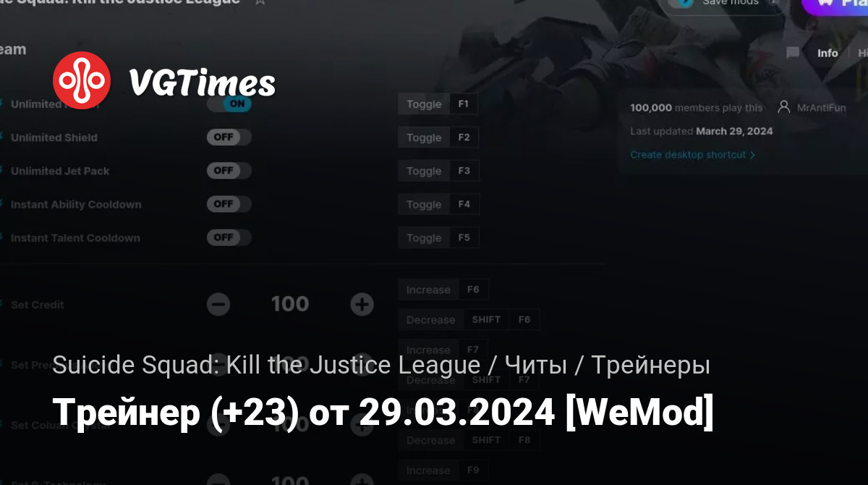Open the chat bubble icon beside Info
The image size is (868, 485).
[x=793, y=53]
